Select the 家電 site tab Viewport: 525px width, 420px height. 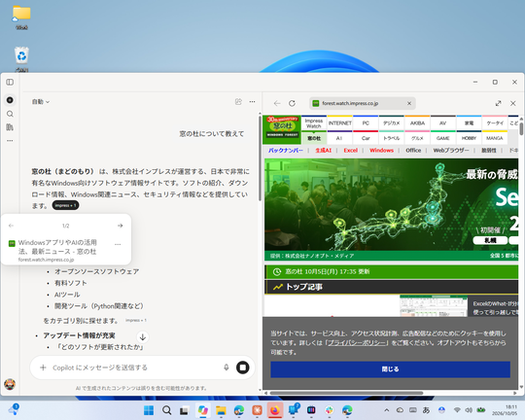469,123
